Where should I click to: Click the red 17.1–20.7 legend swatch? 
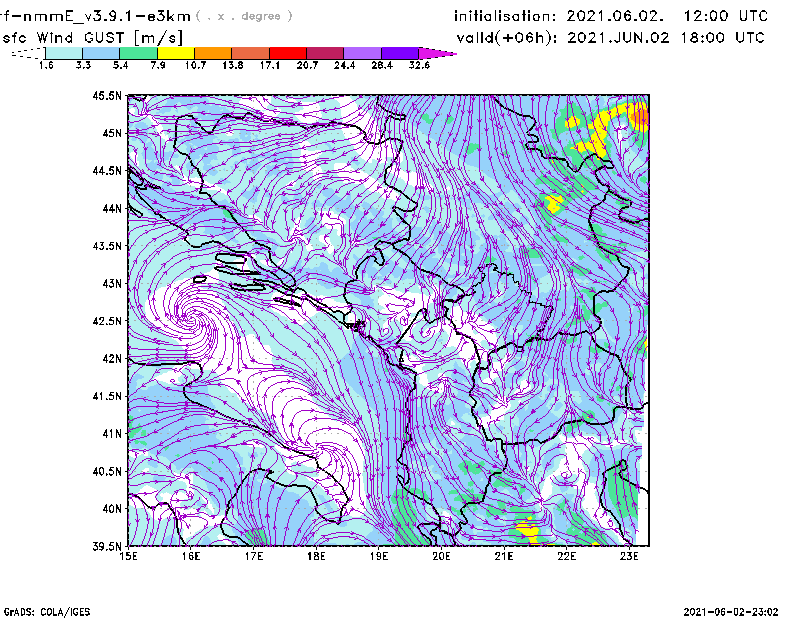tap(288, 53)
